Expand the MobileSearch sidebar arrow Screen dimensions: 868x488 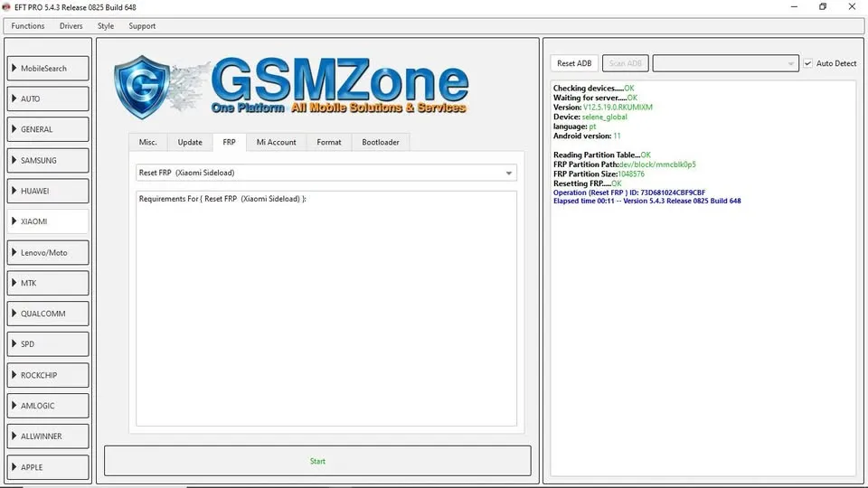coord(14,69)
